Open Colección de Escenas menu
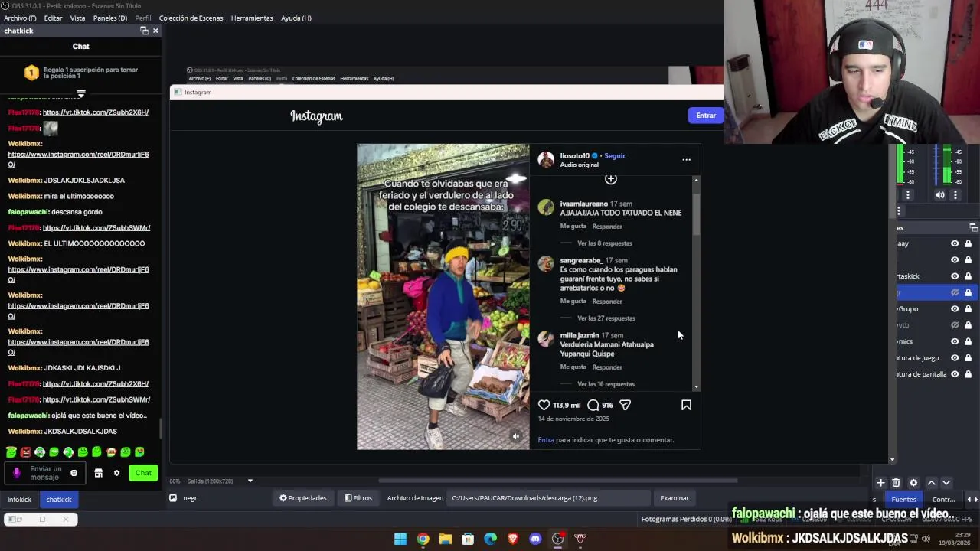Viewport: 980px width, 551px height. [x=191, y=18]
